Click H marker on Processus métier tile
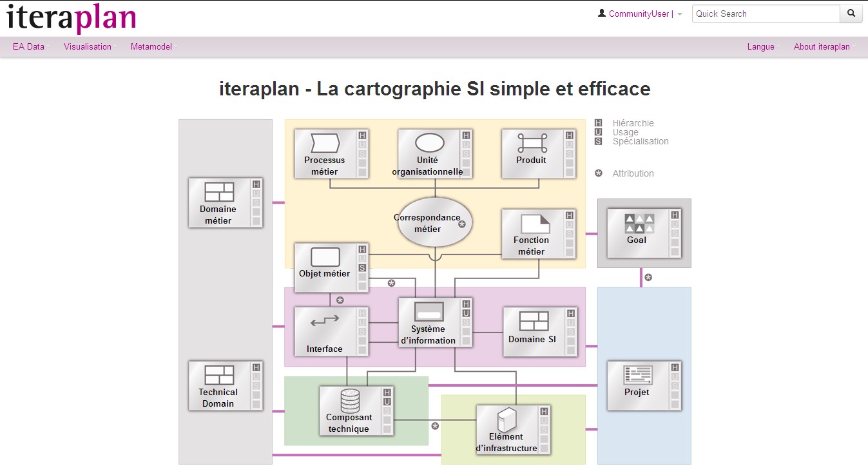 tap(362, 135)
